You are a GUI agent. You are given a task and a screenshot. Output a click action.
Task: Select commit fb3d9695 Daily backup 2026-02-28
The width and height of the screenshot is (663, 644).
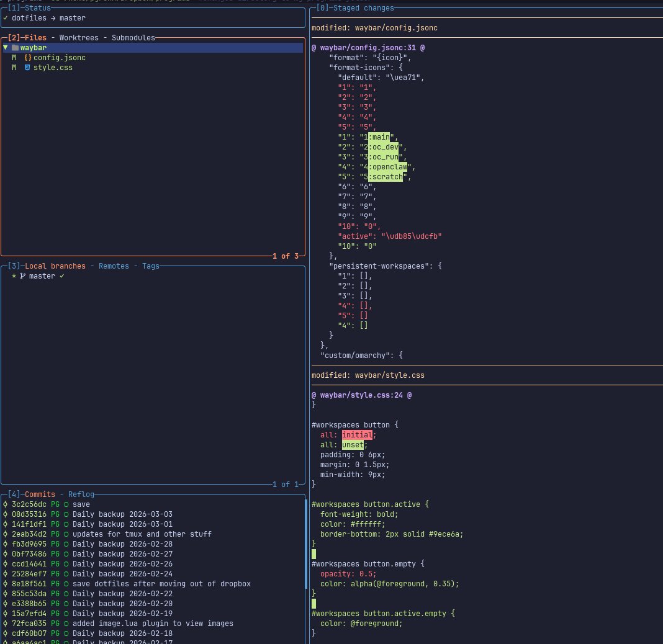tap(153, 544)
